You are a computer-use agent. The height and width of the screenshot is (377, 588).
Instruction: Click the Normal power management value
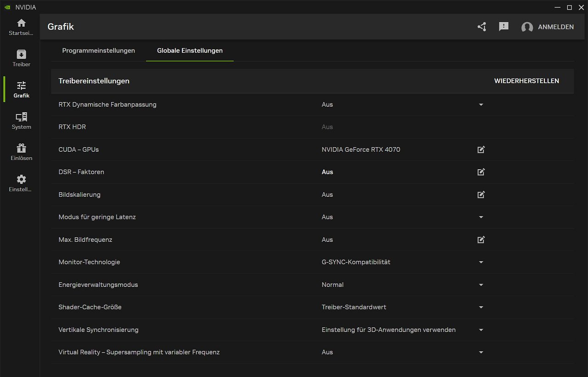pyautogui.click(x=333, y=285)
